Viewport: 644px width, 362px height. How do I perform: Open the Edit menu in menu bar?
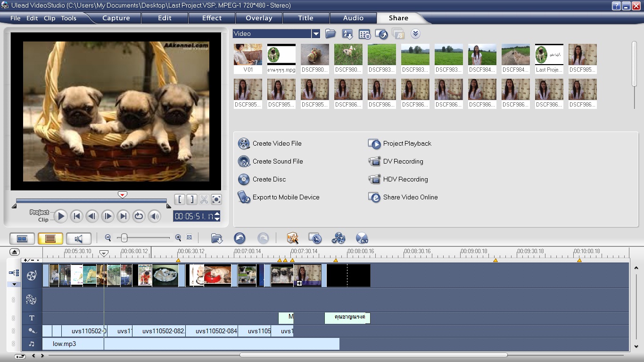[x=32, y=18]
